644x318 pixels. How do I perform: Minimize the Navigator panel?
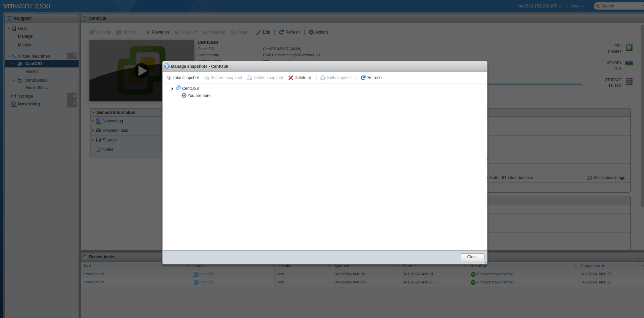(73, 18)
